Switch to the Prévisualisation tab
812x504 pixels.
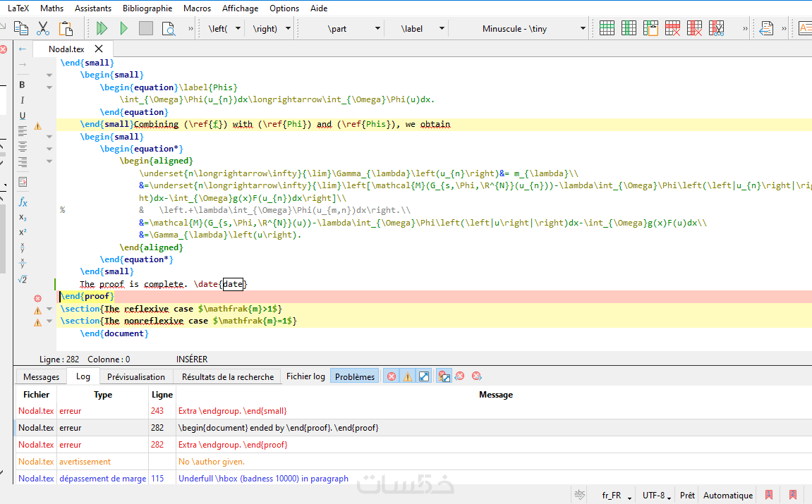136,376
